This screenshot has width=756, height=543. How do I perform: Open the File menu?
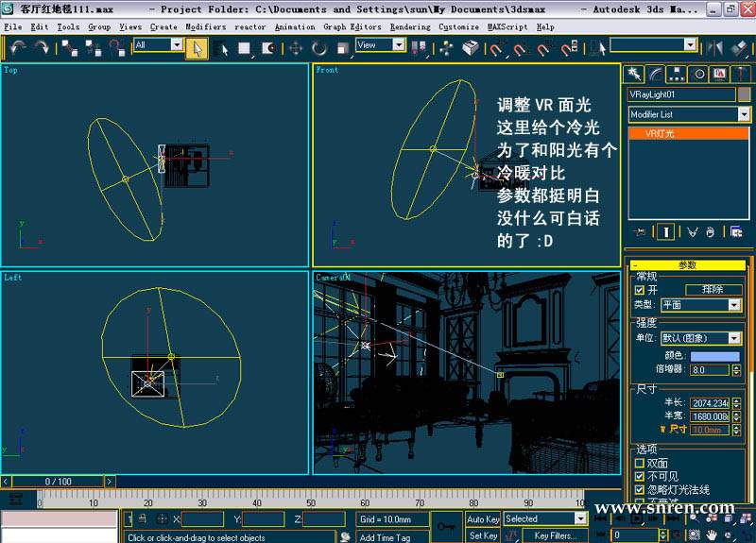[13, 27]
